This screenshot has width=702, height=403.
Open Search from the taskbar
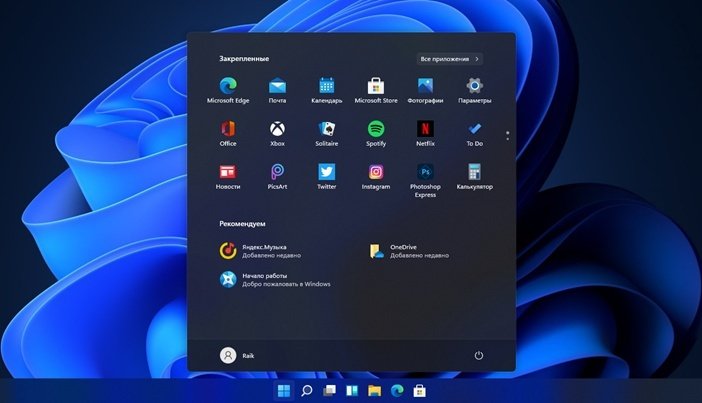coord(307,390)
